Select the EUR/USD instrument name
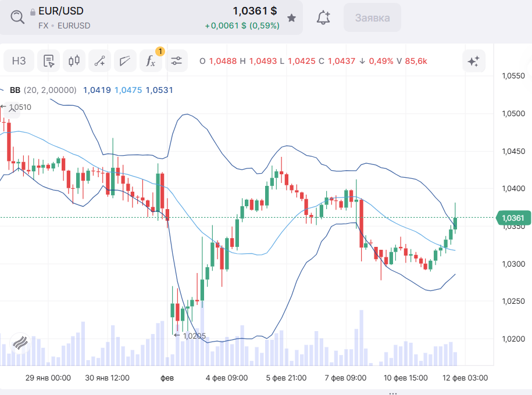Viewport: 532px width, 395px height. click(x=60, y=11)
